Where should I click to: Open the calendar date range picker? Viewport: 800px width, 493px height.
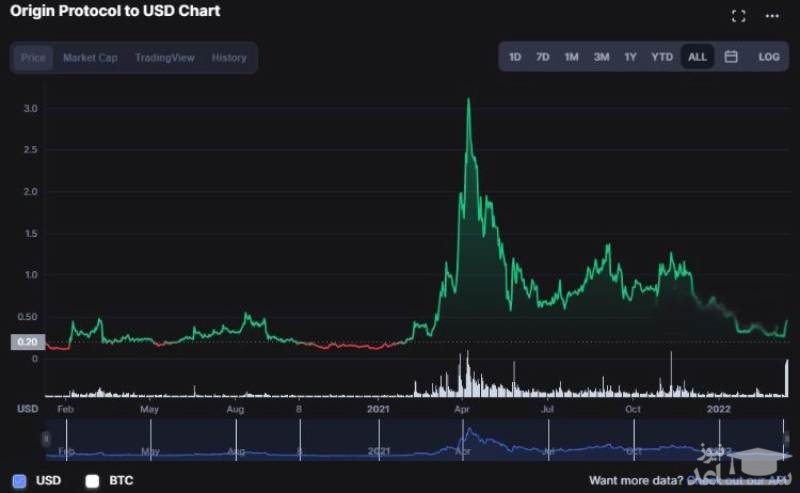(731, 57)
